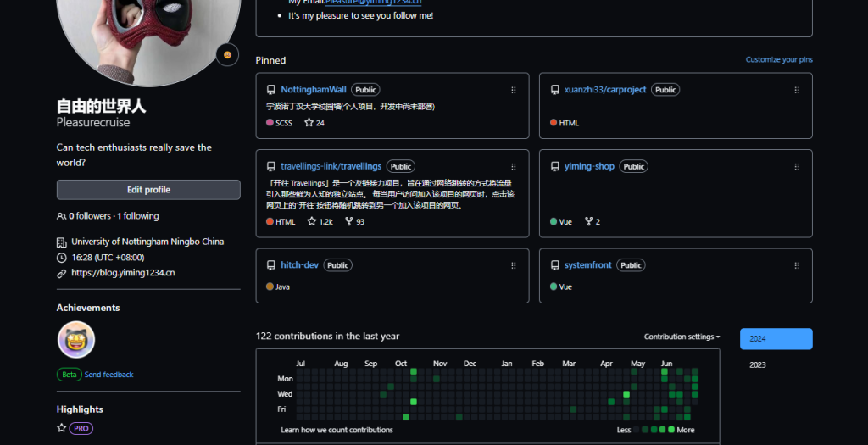This screenshot has height=445, width=868.
Task: Click the 1.2k stars icon on travellings
Action: pyautogui.click(x=312, y=221)
